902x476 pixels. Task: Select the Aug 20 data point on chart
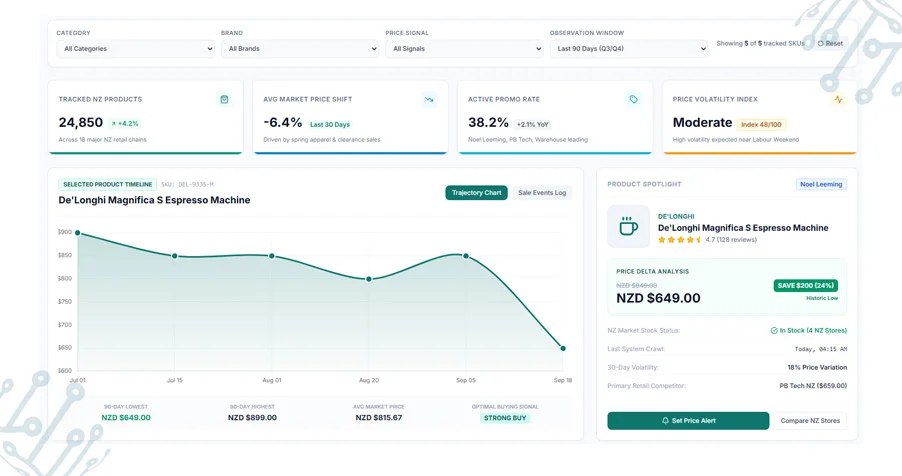pyautogui.click(x=369, y=279)
